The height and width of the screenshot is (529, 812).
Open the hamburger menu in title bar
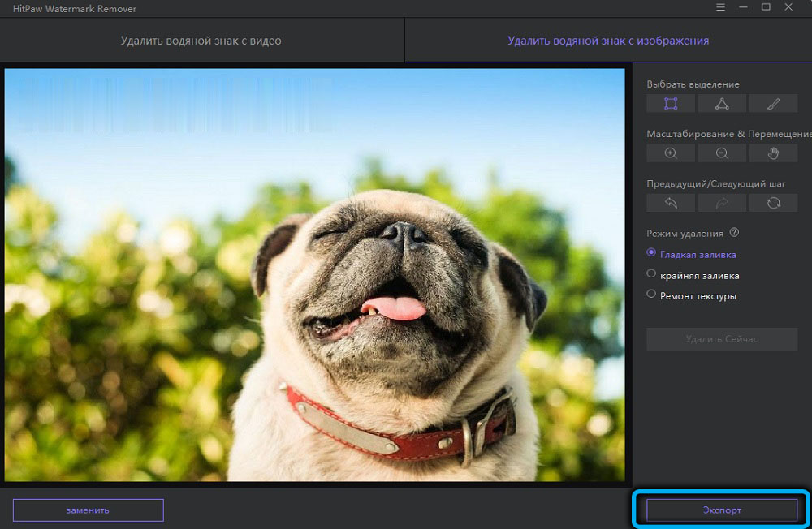(721, 7)
